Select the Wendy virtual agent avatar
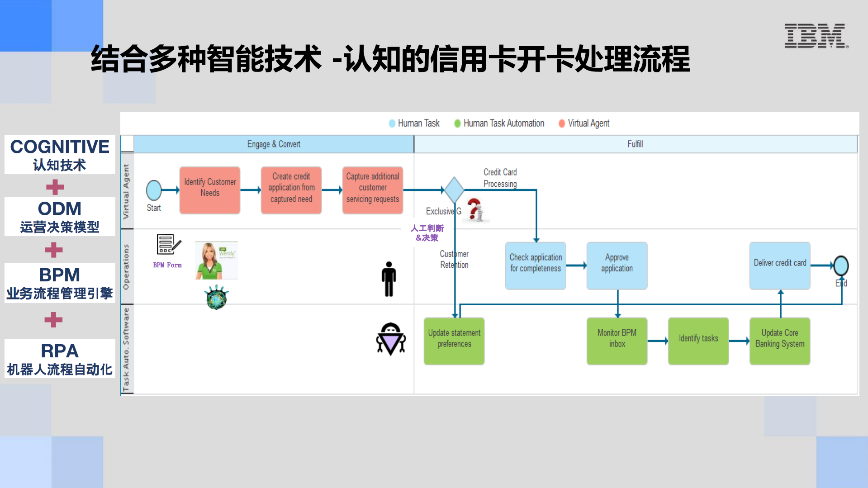 click(x=216, y=260)
